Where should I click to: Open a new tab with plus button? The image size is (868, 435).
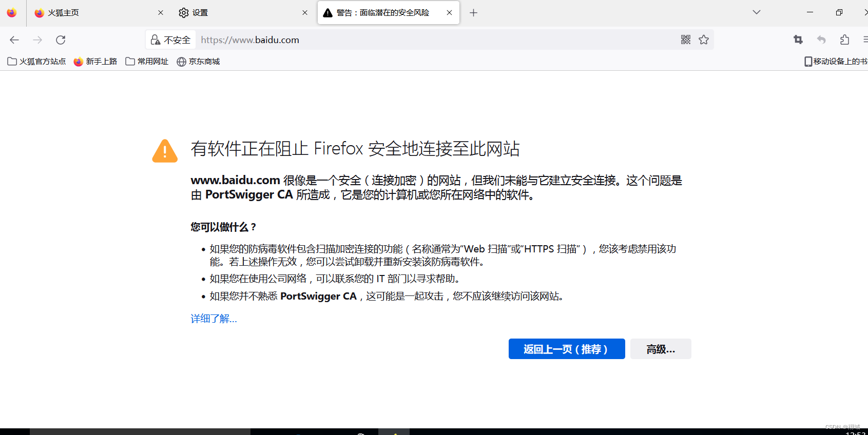(473, 13)
